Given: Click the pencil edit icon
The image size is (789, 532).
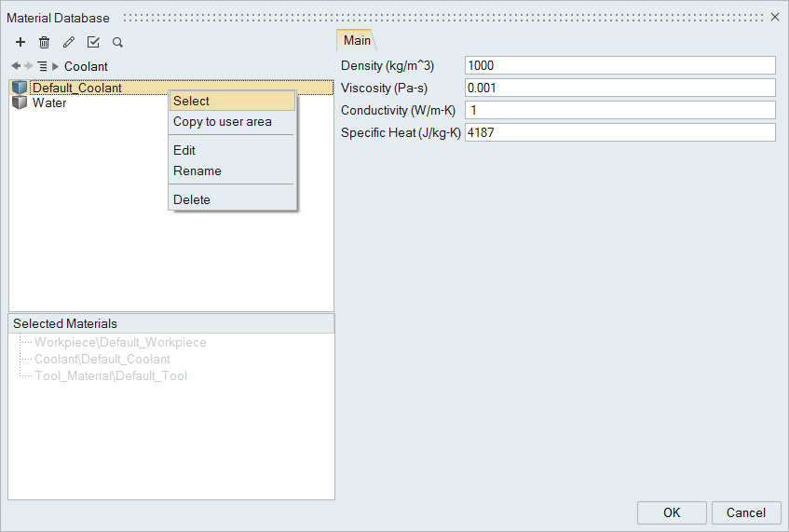Looking at the screenshot, I should click(68, 42).
